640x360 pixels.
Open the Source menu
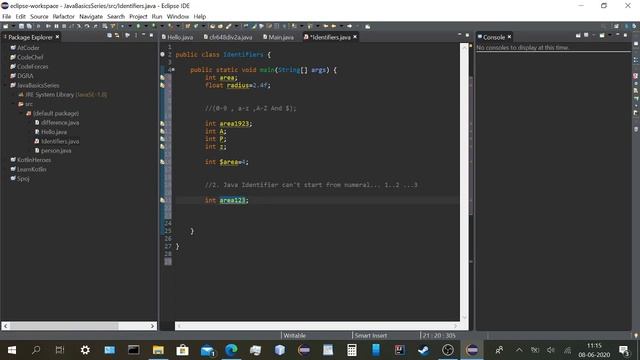click(x=39, y=16)
